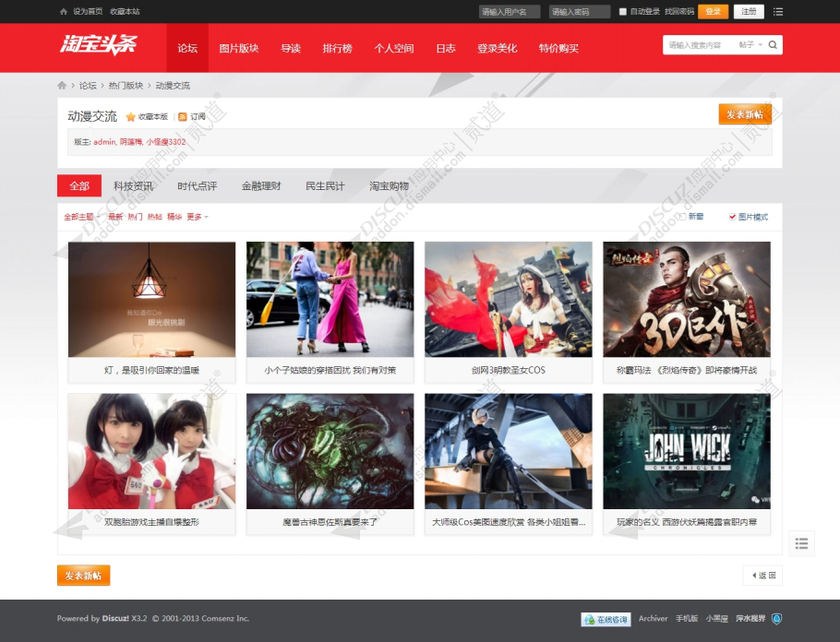Open the twin streamers thumbnail
The width and height of the screenshot is (840, 642).
(151, 451)
